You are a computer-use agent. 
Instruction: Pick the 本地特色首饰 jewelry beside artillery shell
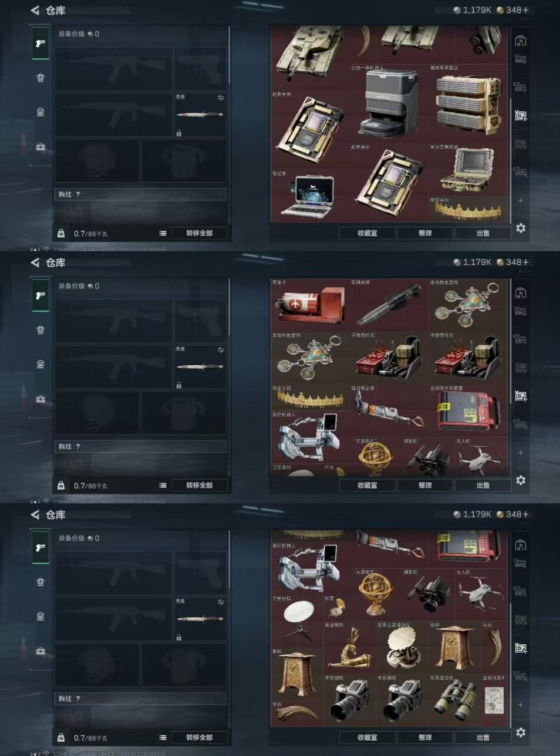click(469, 305)
